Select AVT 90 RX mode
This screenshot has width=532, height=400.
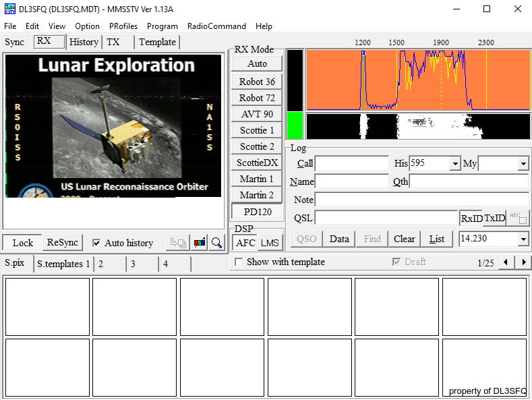[257, 114]
